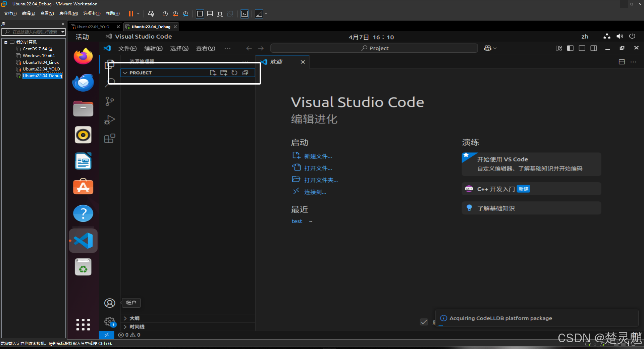Open Rhythmbox from the Ubuntu dock
This screenshot has height=349, width=644.
coord(83,135)
